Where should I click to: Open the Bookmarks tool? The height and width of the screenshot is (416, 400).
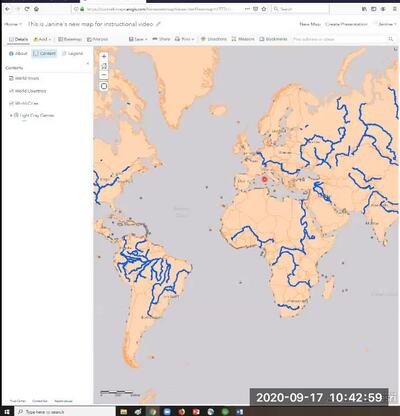tap(273, 39)
